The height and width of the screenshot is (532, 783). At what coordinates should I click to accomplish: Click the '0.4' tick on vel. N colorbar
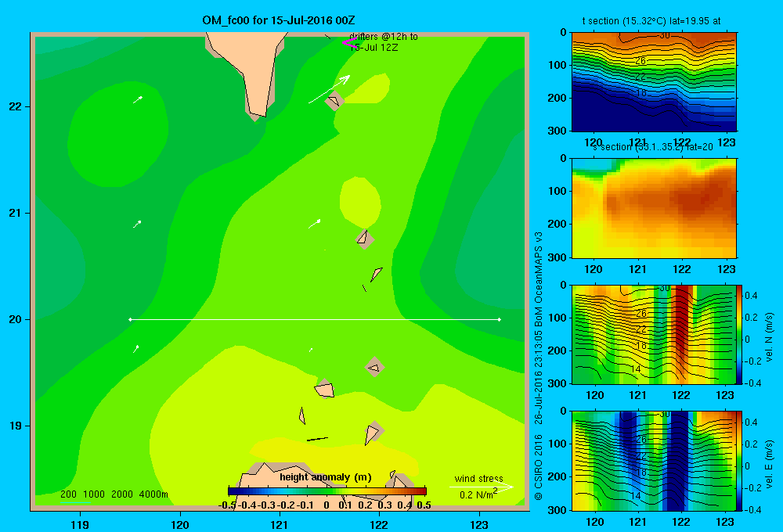pyautogui.click(x=751, y=296)
